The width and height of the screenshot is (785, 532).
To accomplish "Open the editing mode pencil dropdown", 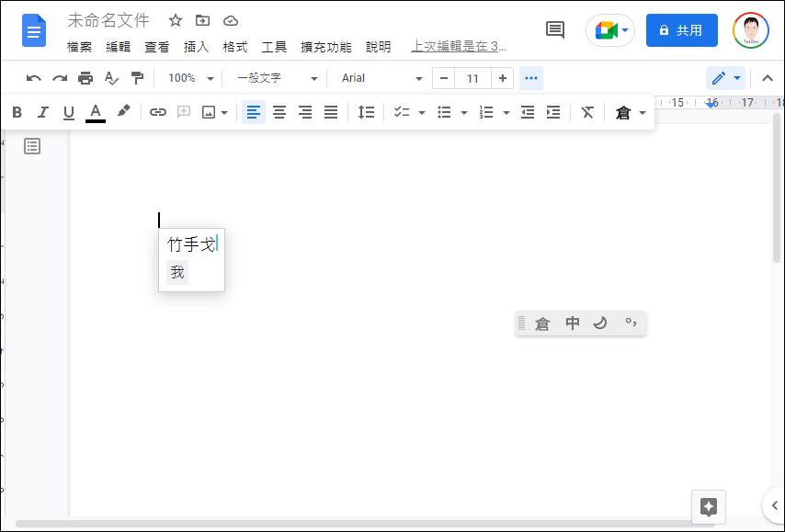I will [726, 79].
